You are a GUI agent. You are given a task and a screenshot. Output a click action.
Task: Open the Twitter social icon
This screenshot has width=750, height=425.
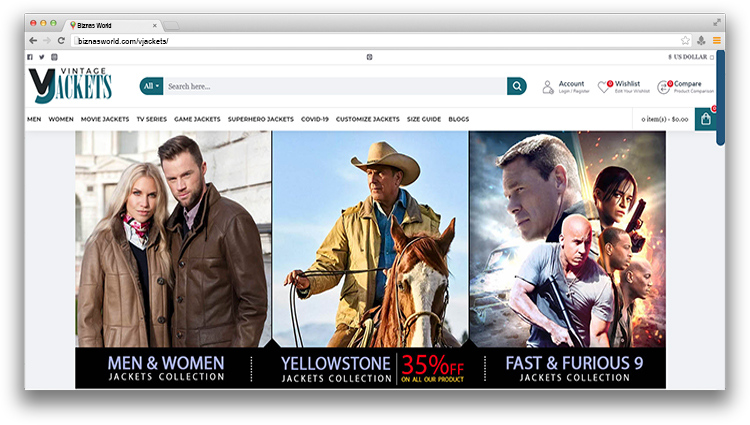point(42,57)
